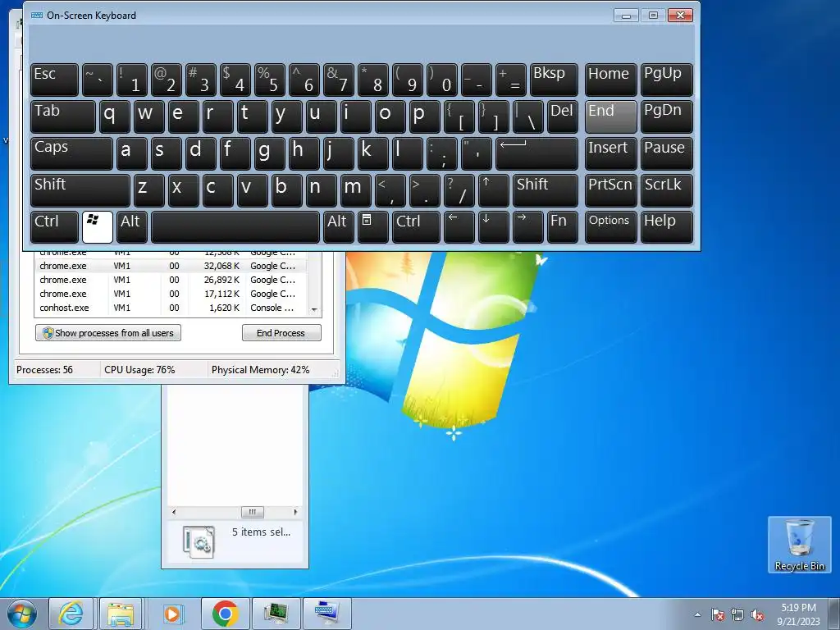This screenshot has height=630, width=840.
Task: Select the chrome.exe row using 26,892 K
Action: coord(172,280)
